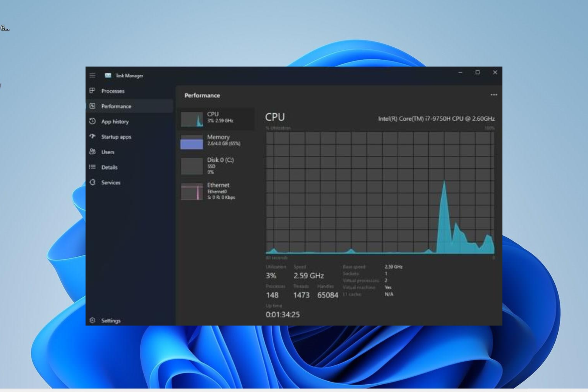The height and width of the screenshot is (392, 588).
Task: Click the Performance sidebar icon
Action: tap(92, 106)
